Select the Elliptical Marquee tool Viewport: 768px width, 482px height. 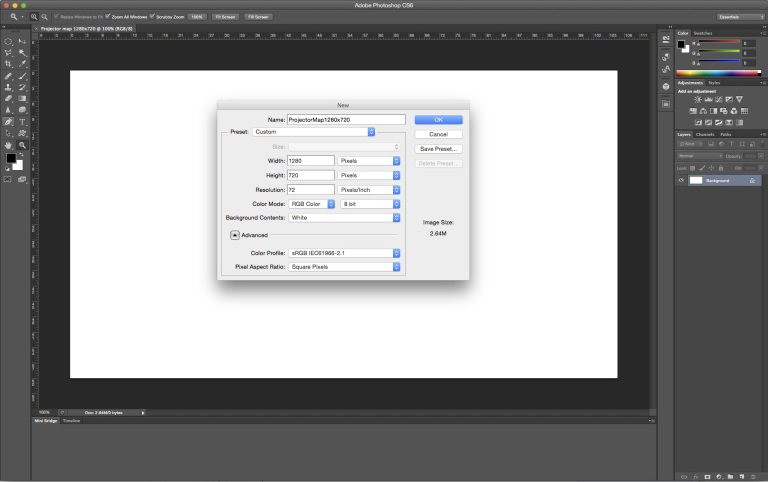point(9,41)
